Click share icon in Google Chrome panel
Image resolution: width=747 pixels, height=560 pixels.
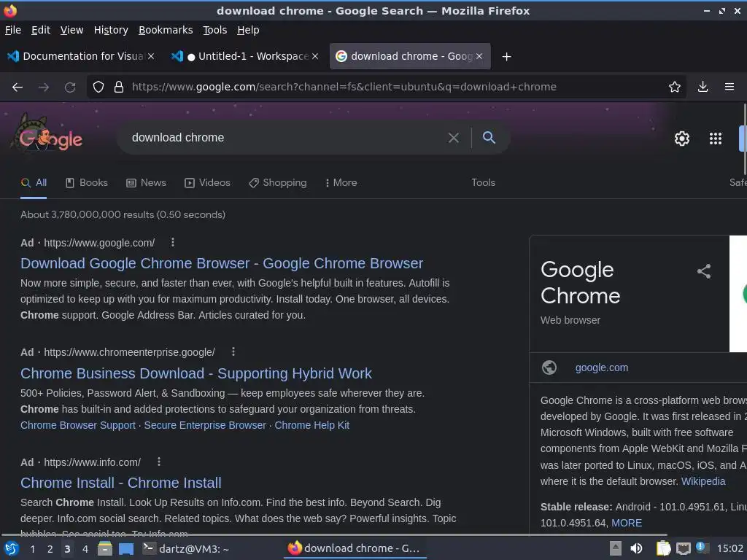point(704,271)
